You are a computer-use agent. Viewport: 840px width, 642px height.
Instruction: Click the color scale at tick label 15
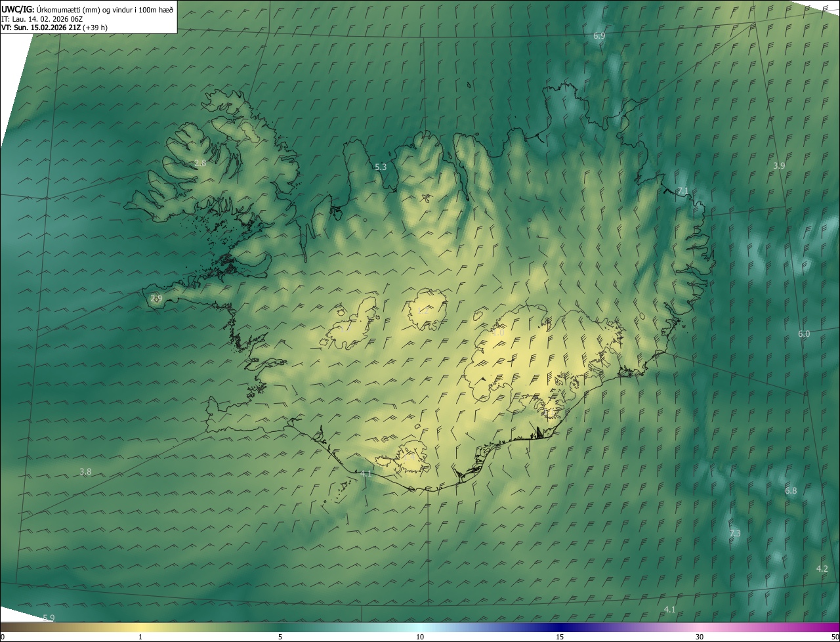click(x=560, y=637)
